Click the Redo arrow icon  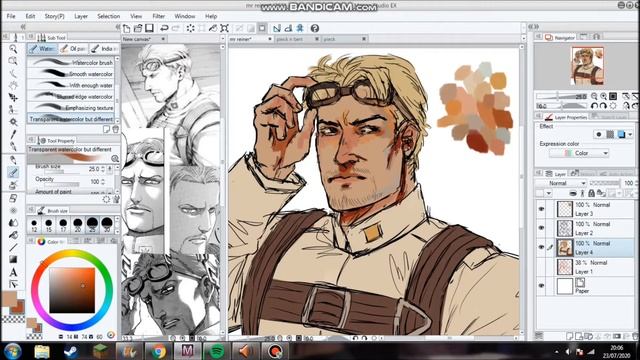coord(176,28)
